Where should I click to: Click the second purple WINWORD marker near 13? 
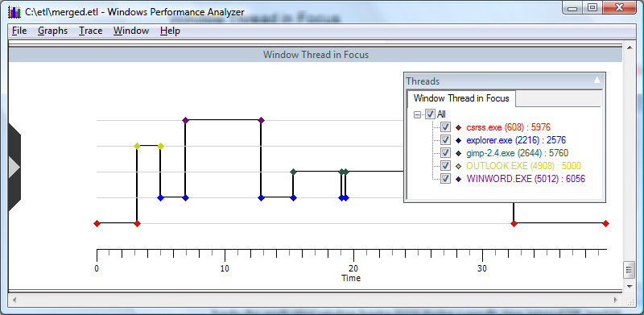pos(261,120)
